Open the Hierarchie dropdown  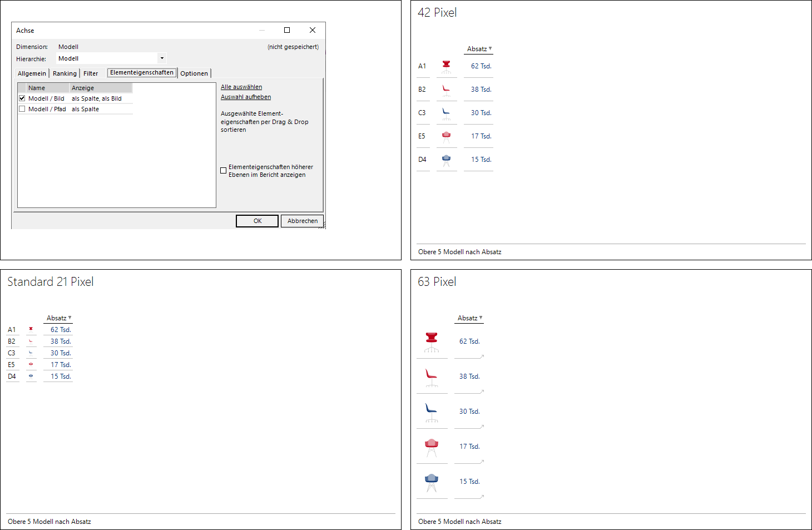pos(161,58)
